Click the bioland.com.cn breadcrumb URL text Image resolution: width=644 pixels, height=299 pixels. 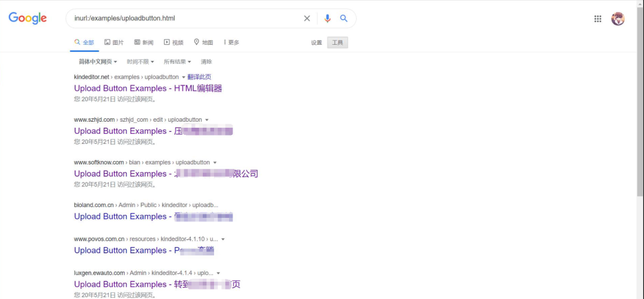[x=146, y=205]
